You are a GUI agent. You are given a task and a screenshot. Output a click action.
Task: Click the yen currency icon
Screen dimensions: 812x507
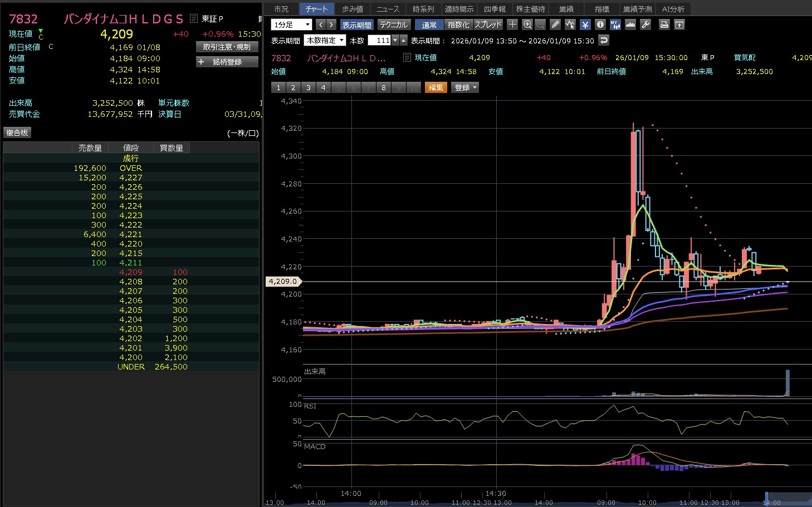coord(585,24)
